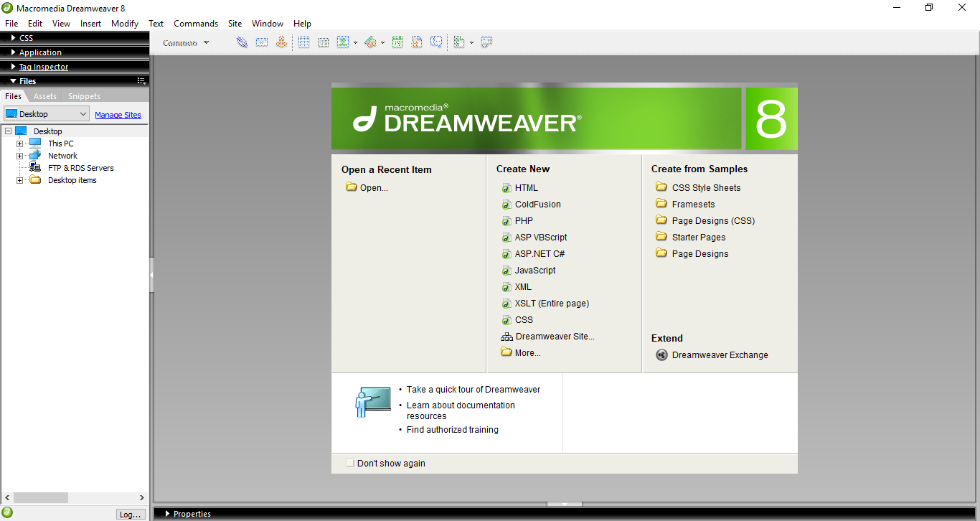Collapse the Desktop tree node

point(8,131)
